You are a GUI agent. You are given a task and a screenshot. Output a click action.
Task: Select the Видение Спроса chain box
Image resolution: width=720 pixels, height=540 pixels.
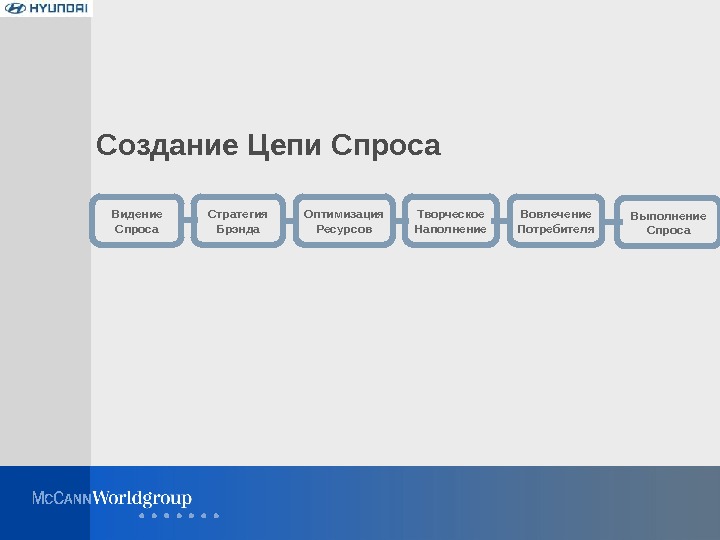[137, 221]
